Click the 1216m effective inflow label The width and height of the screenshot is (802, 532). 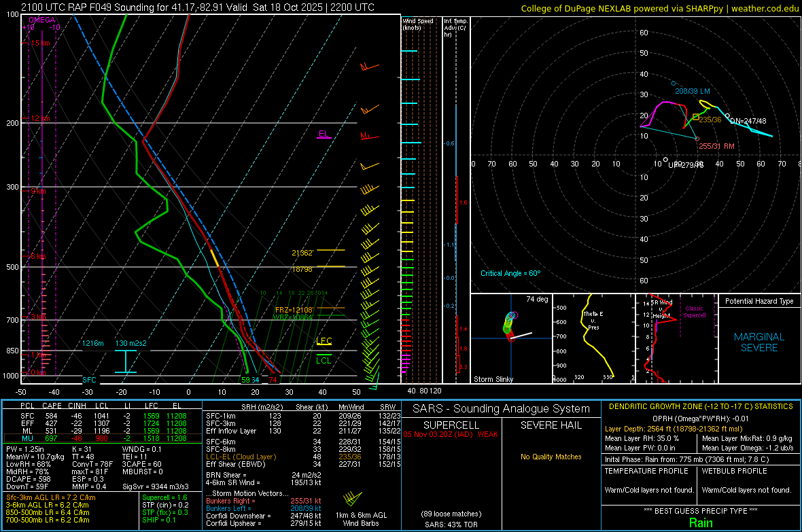tap(92, 343)
